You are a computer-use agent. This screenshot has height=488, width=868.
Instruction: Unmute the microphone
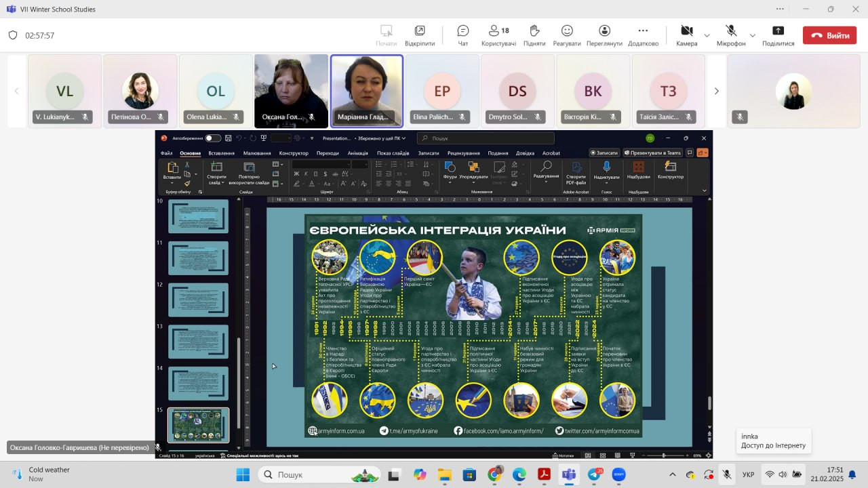(731, 35)
